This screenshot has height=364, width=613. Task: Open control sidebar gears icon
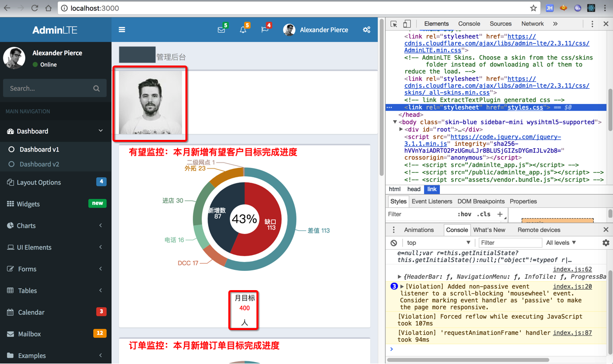366,30
